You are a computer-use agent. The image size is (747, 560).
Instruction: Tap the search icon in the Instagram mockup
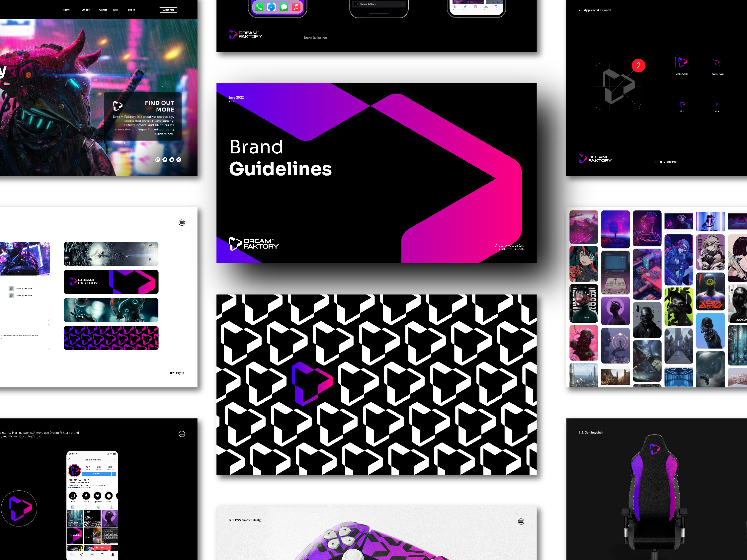[82, 555]
